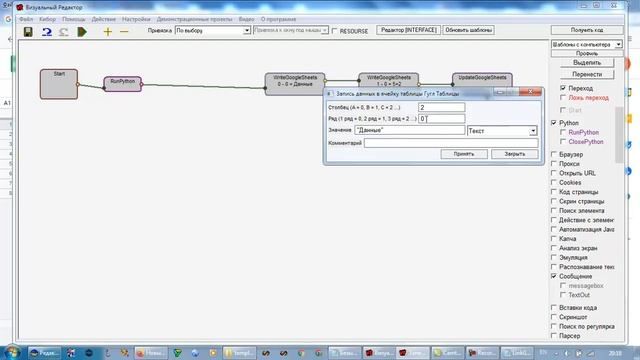Click the Windows Start orb
Viewport: 640px width, 360px height.
[11, 352]
